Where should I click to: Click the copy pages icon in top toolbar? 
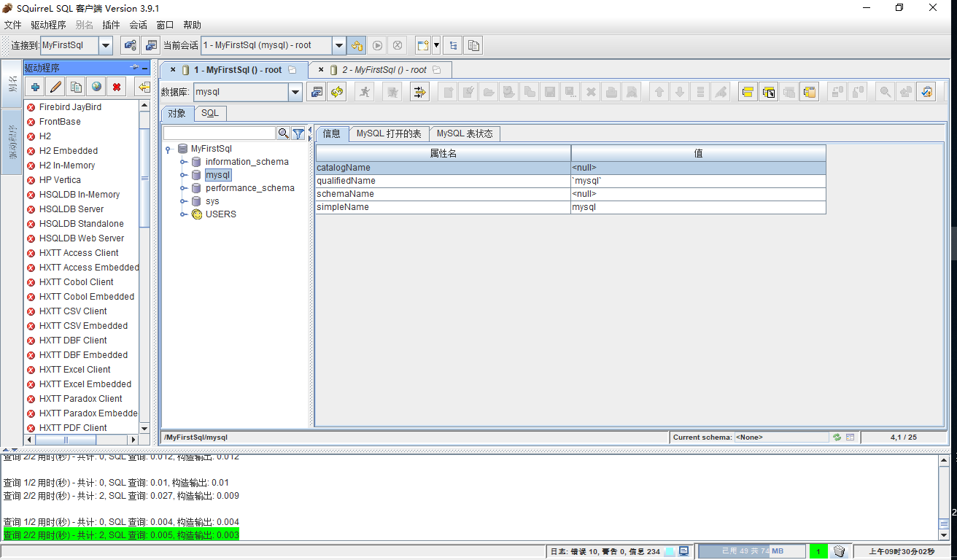473,45
